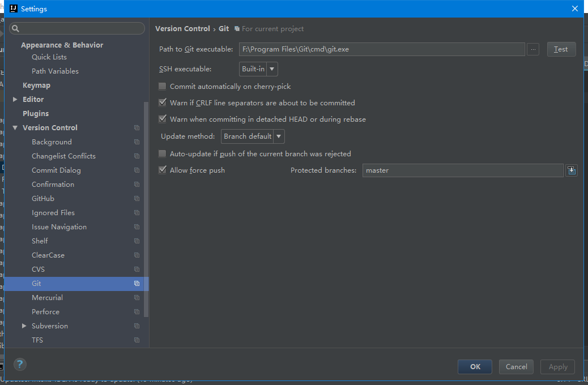The width and height of the screenshot is (588, 385).
Task: Select Ignored Files settings page
Action: coord(53,212)
